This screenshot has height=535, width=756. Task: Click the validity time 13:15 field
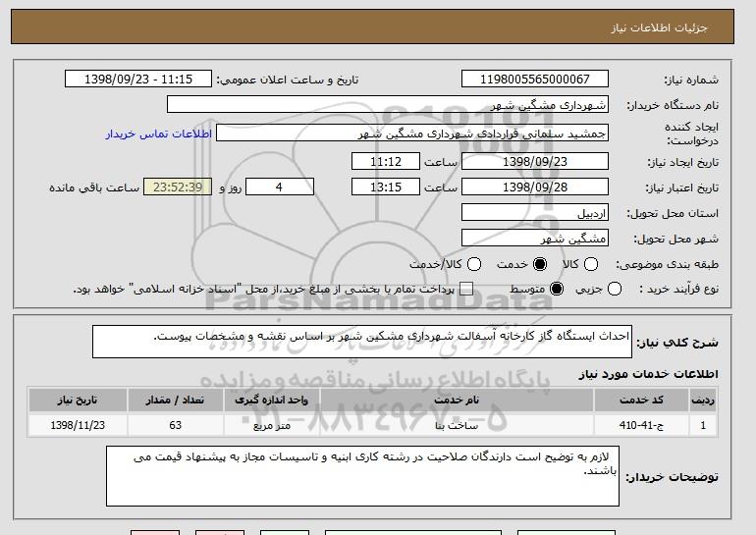point(386,187)
